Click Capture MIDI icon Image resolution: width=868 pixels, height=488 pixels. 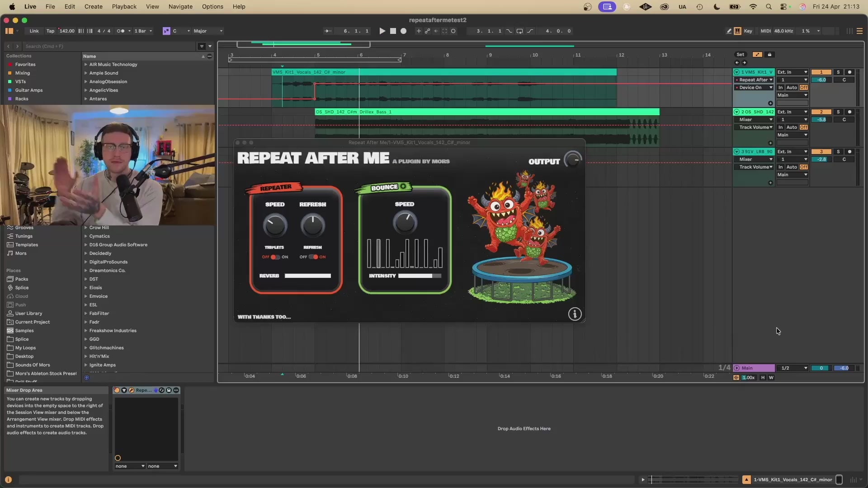pyautogui.click(x=444, y=31)
